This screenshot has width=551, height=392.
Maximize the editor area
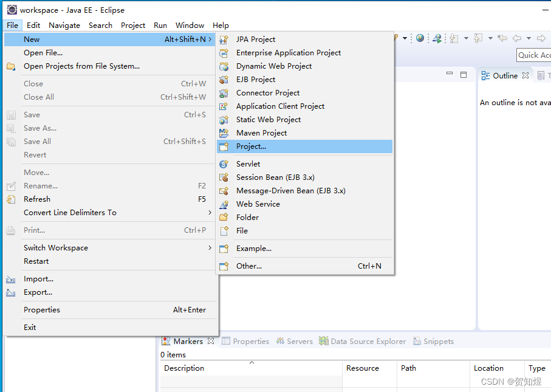tap(464, 75)
